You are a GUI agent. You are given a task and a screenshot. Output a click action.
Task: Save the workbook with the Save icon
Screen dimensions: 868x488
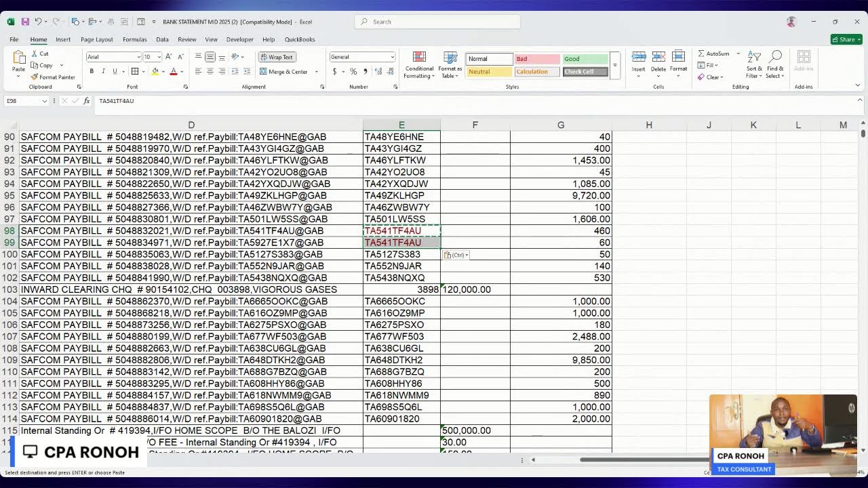25,22
